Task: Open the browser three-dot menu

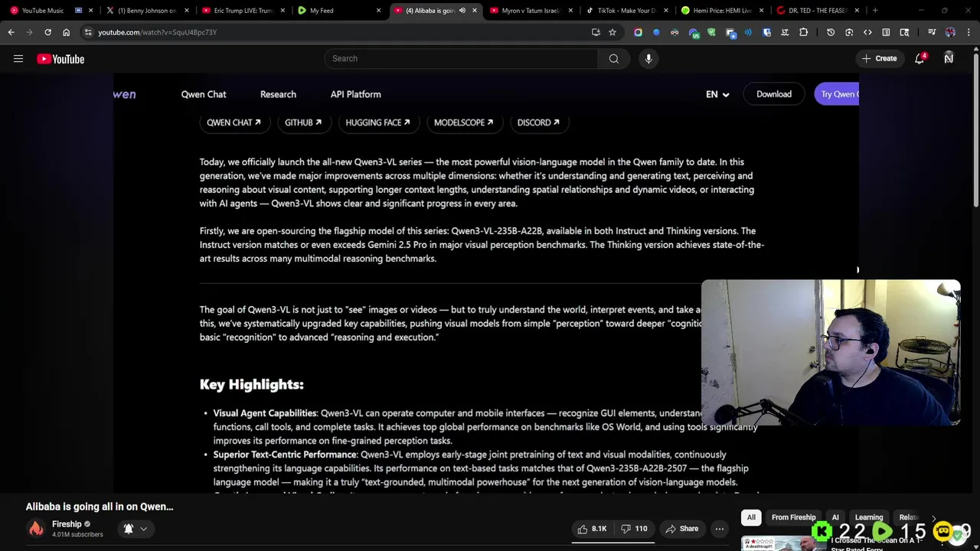Action: (969, 32)
